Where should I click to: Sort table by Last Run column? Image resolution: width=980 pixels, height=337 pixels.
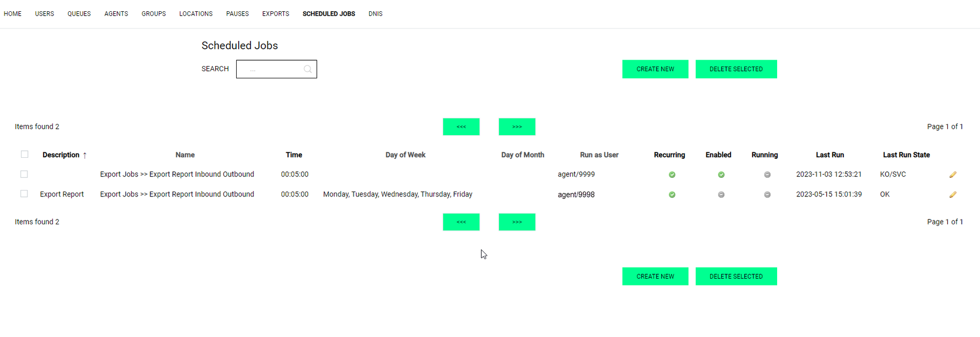830,155
